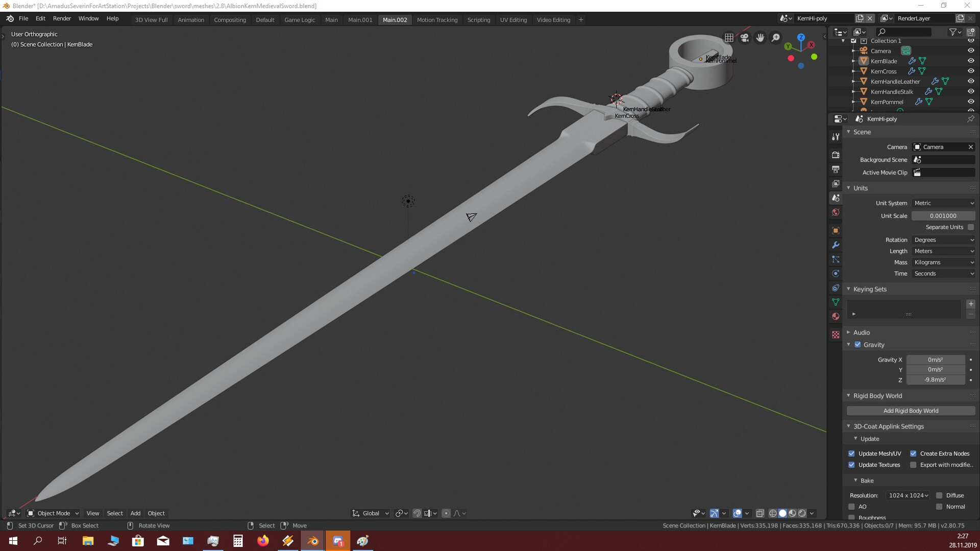Edit the Gravity Z value field
Image resolution: width=980 pixels, height=551 pixels.
(x=936, y=380)
